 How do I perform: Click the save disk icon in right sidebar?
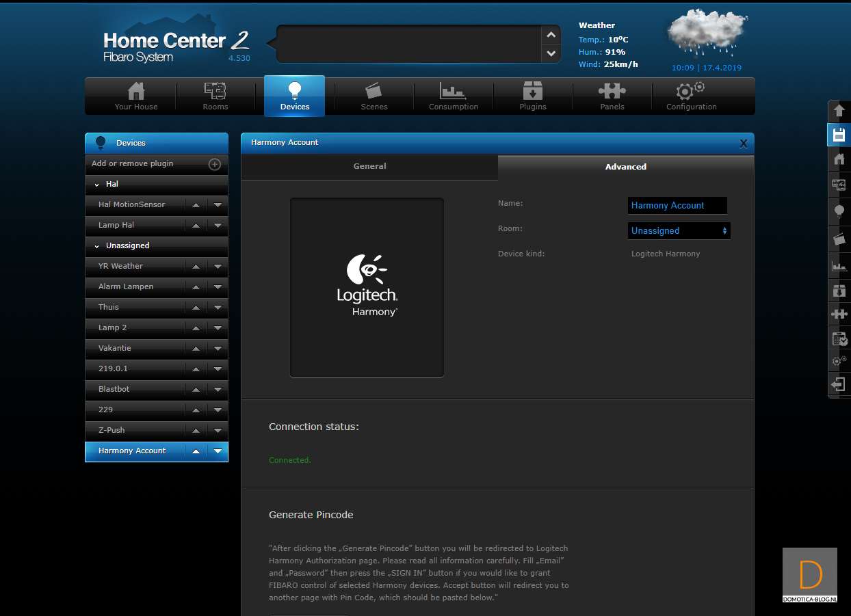tap(839, 135)
